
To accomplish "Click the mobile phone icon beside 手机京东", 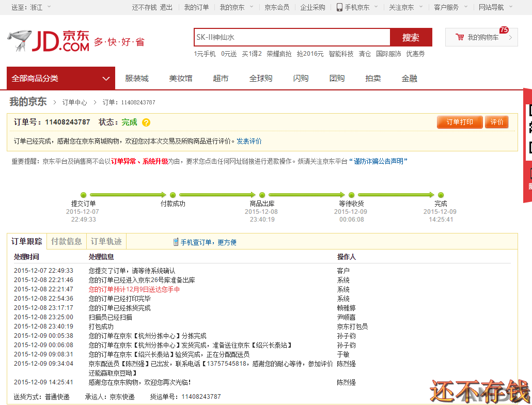I will point(339,7).
